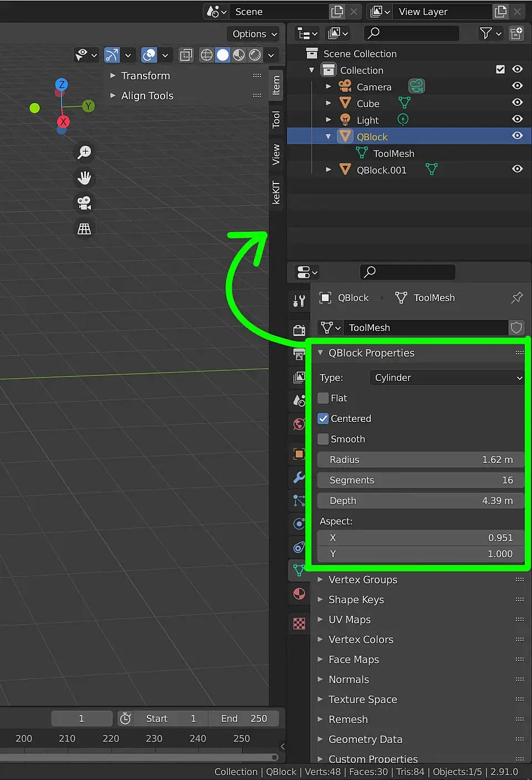Click the ToolMesh data name field
Screen dimensions: 532x780
coord(425,328)
